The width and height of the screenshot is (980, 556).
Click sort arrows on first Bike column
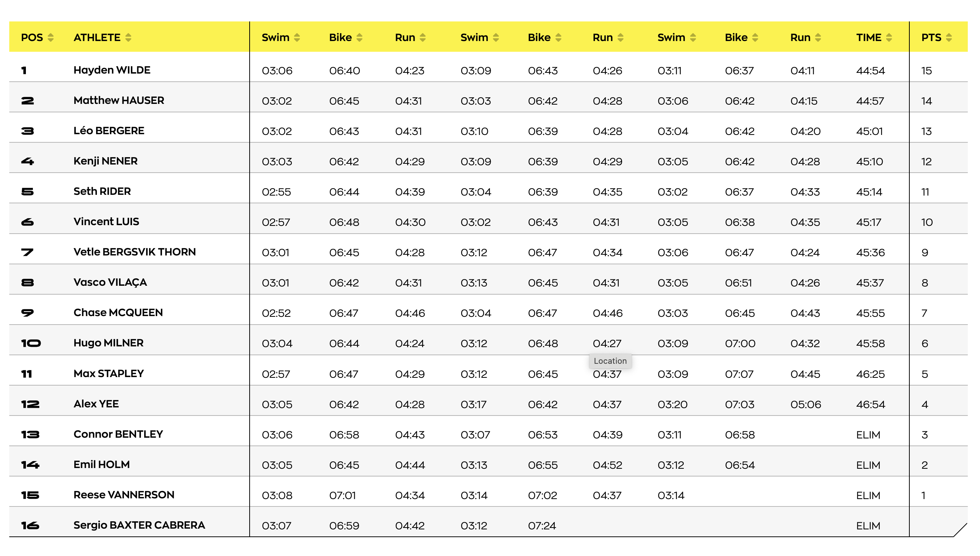pyautogui.click(x=359, y=37)
